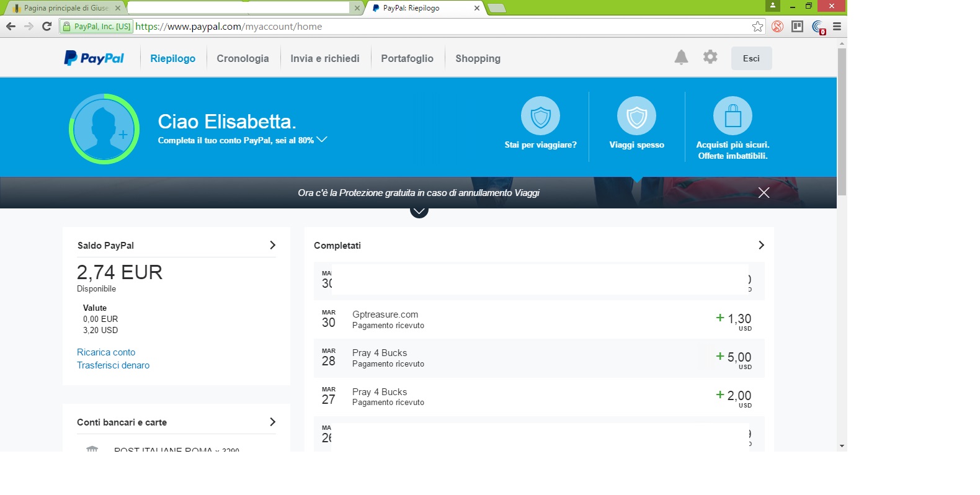The image size is (980, 495).
Task: Click the page vertical scrollbar thumb
Action: pos(842,122)
